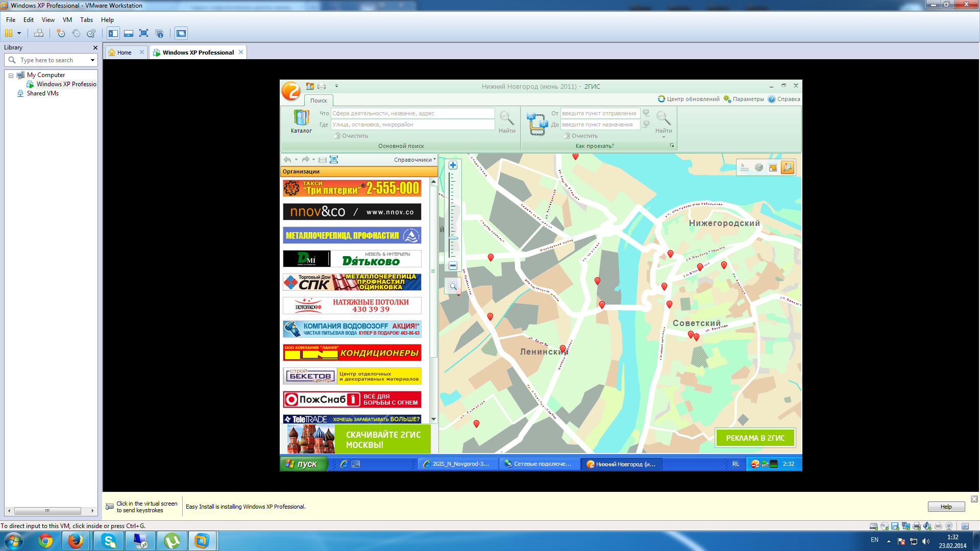Image resolution: width=980 pixels, height=551 pixels.
Task: Open the forward history dropdown arrow
Action: [x=313, y=160]
